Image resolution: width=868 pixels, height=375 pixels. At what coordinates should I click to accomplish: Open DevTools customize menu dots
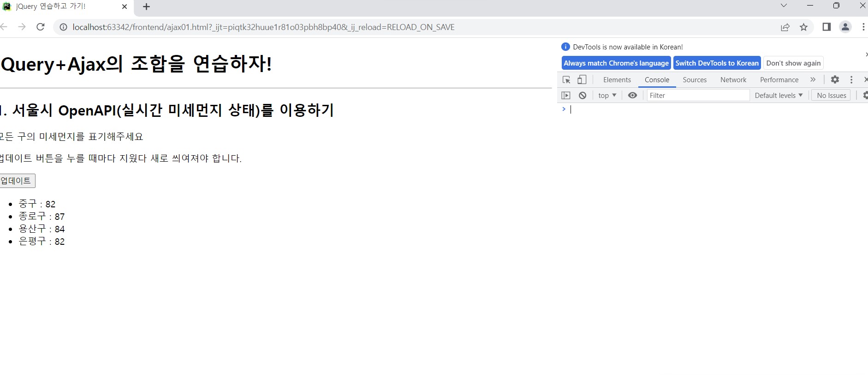851,80
